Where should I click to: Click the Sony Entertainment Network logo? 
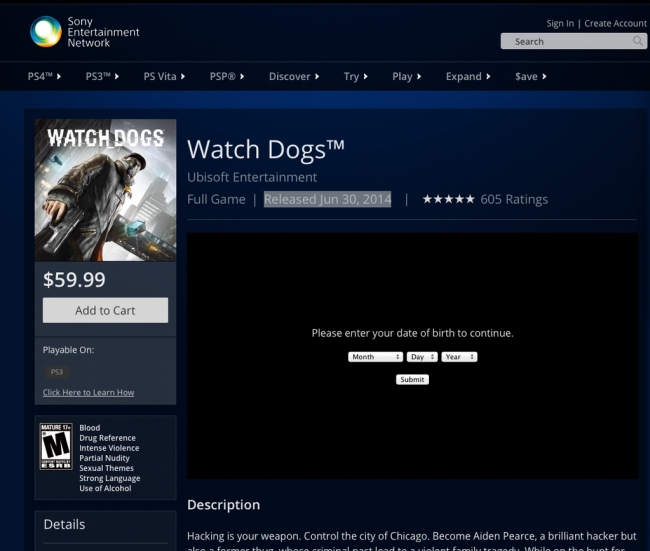46,32
